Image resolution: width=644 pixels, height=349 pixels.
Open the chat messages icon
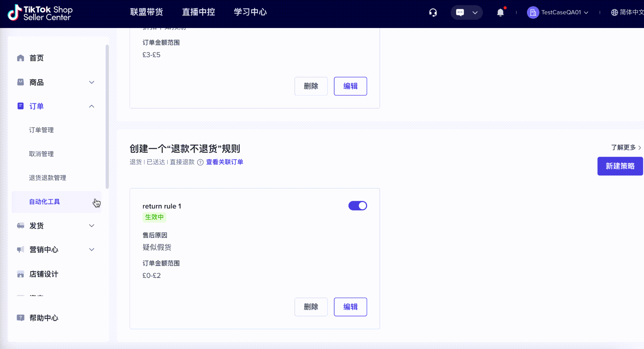[x=460, y=13]
